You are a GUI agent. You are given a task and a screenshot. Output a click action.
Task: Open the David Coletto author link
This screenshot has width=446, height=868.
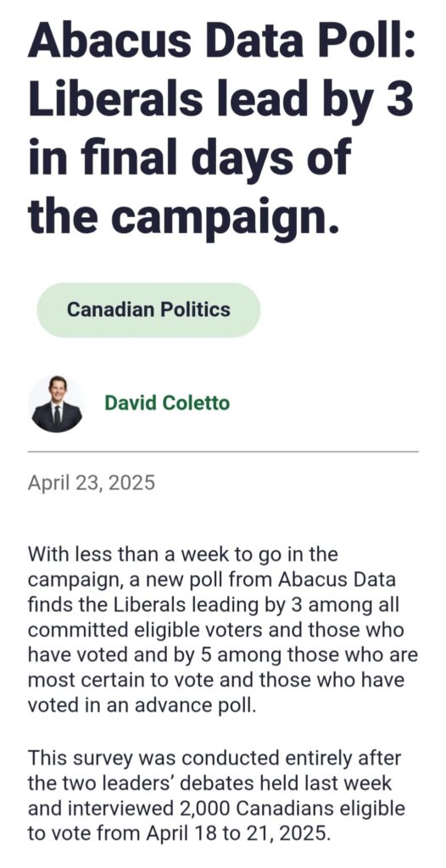pos(167,403)
